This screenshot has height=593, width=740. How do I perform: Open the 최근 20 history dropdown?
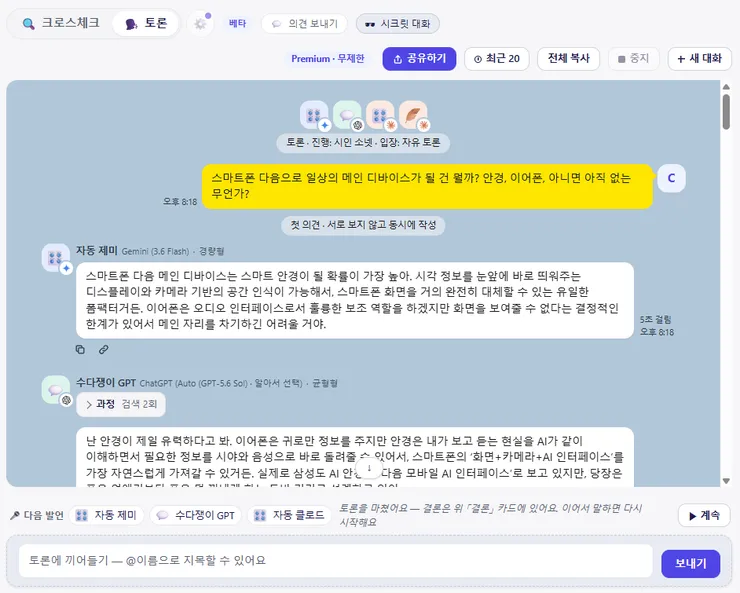point(496,58)
